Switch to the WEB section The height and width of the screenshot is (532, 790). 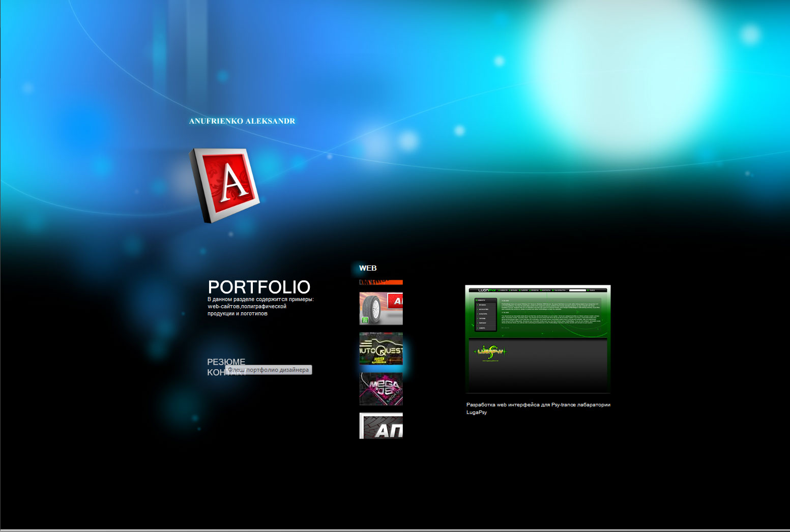coord(367,268)
